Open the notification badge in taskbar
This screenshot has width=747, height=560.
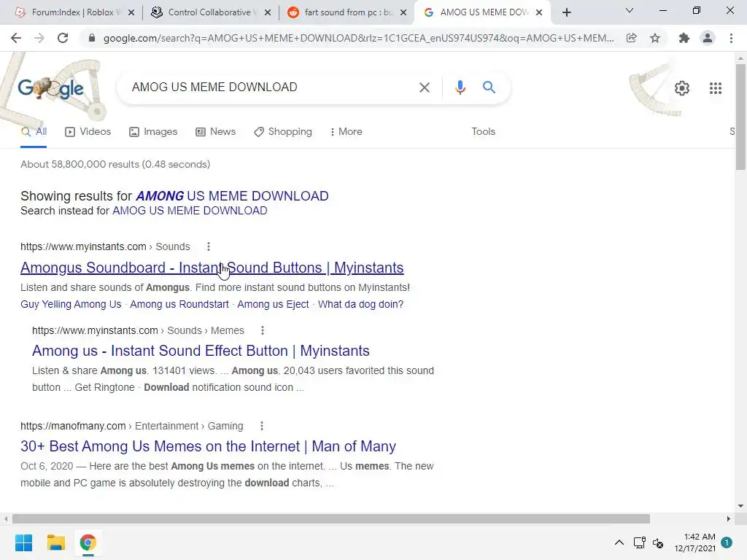click(727, 542)
